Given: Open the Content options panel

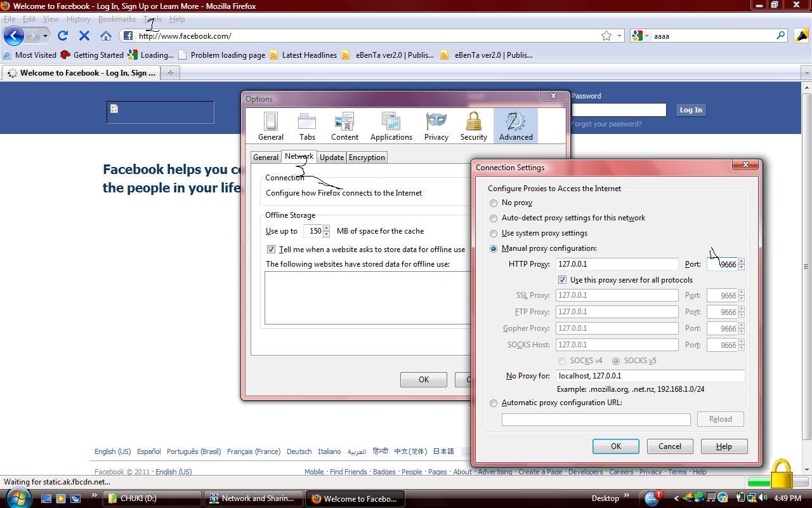Looking at the screenshot, I should point(344,126).
